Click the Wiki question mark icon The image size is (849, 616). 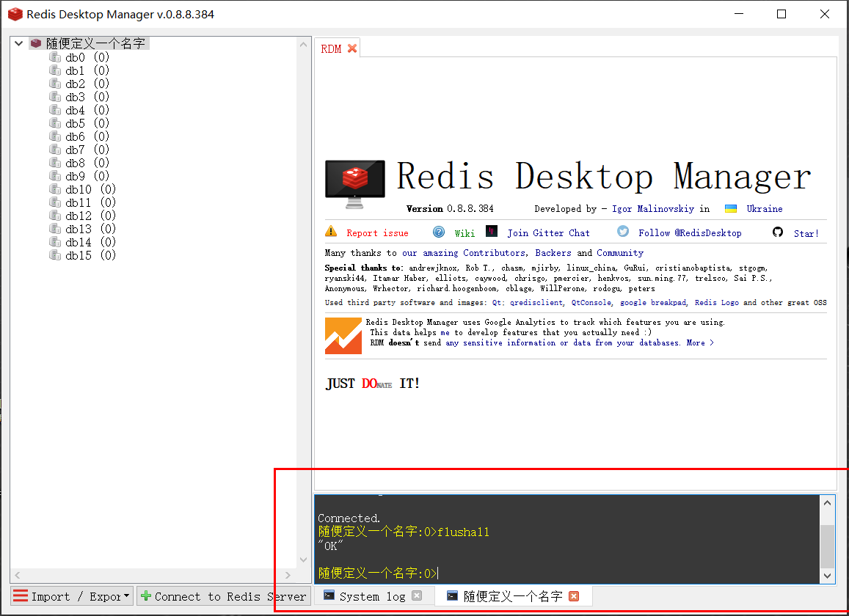439,232
